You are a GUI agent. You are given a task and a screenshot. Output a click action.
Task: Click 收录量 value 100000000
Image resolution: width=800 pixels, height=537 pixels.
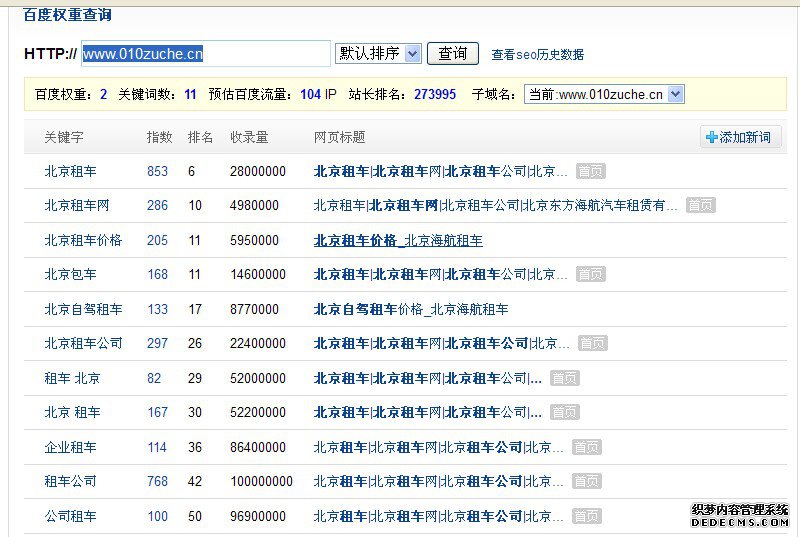point(261,481)
